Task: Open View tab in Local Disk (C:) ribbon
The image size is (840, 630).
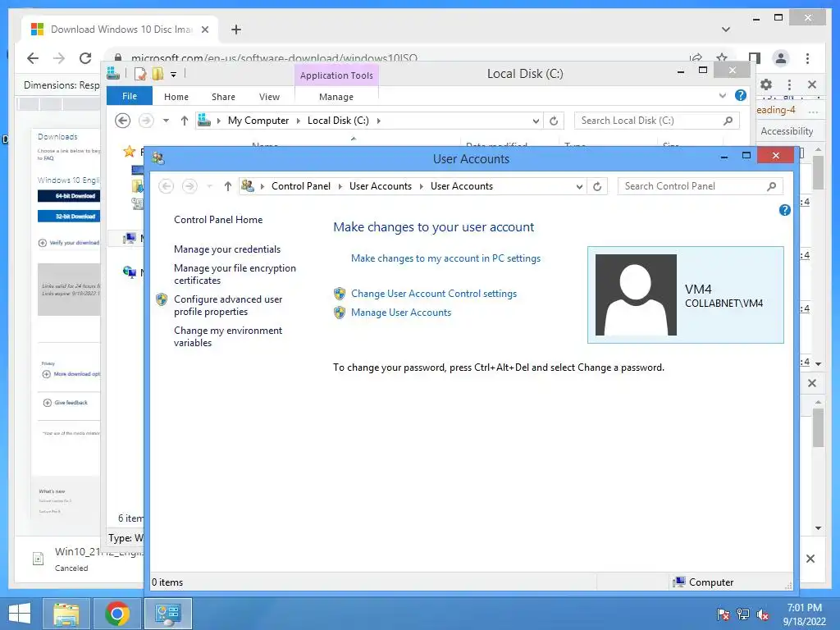Action: [269, 97]
